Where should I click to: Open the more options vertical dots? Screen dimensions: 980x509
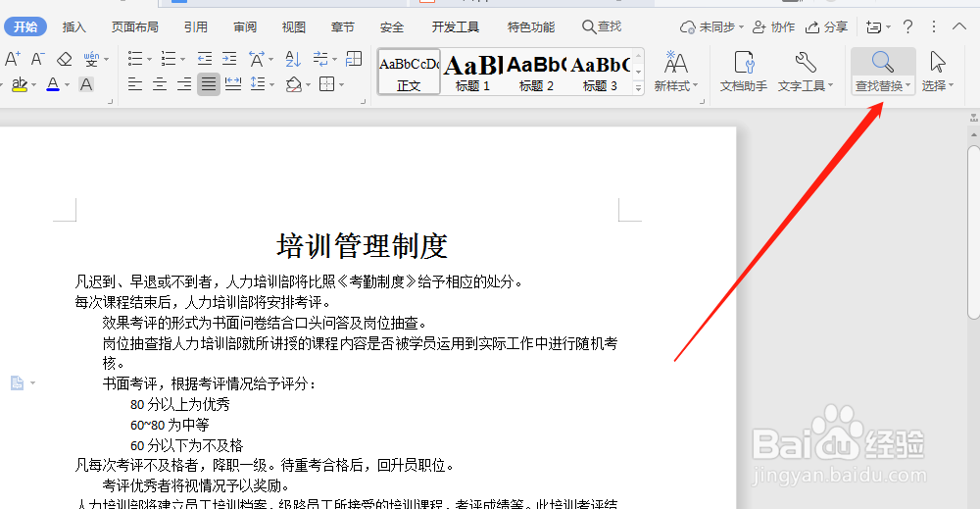pyautogui.click(x=934, y=26)
